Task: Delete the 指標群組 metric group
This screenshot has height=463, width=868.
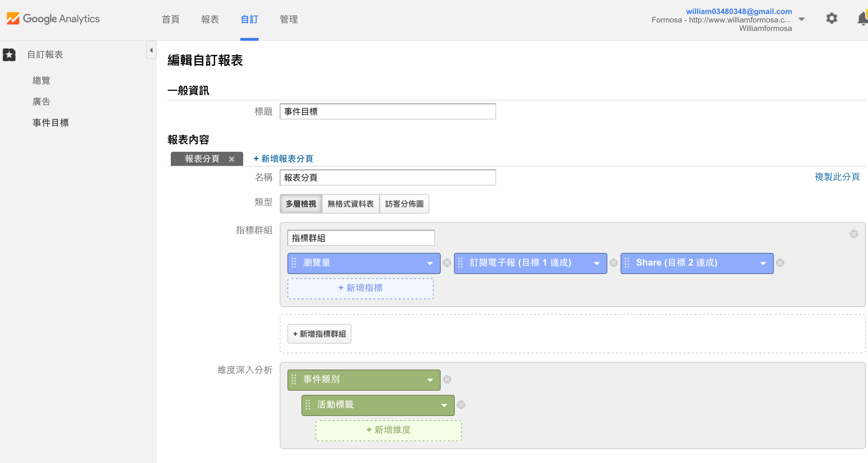Action: point(854,234)
